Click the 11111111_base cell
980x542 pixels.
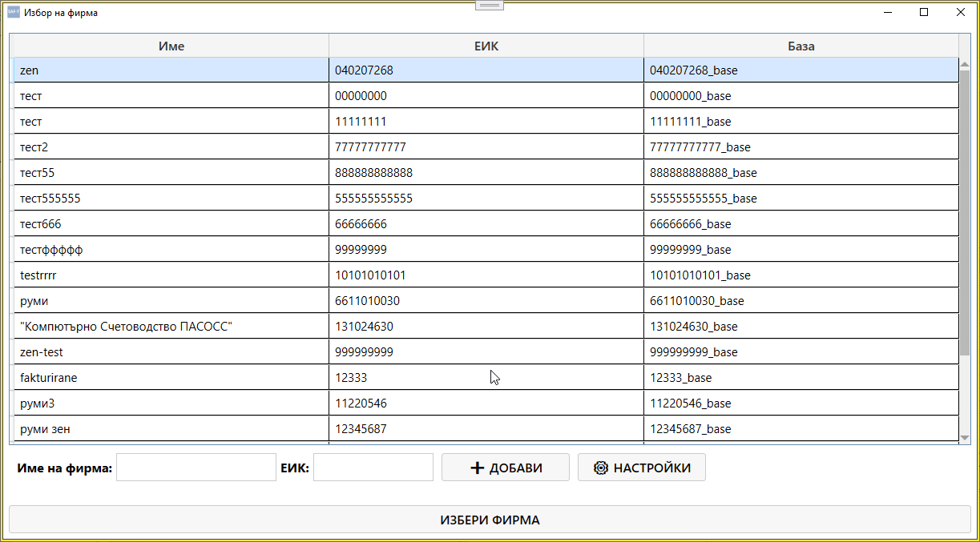[x=801, y=122]
